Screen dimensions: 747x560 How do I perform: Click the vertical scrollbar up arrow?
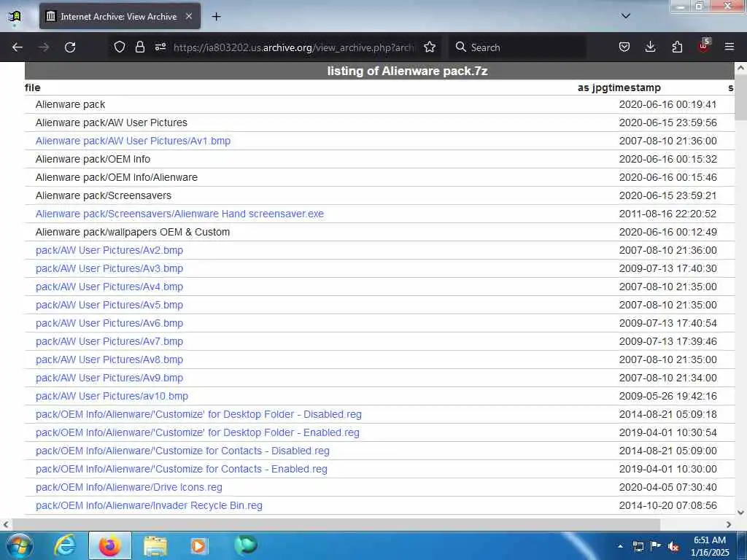pos(741,68)
